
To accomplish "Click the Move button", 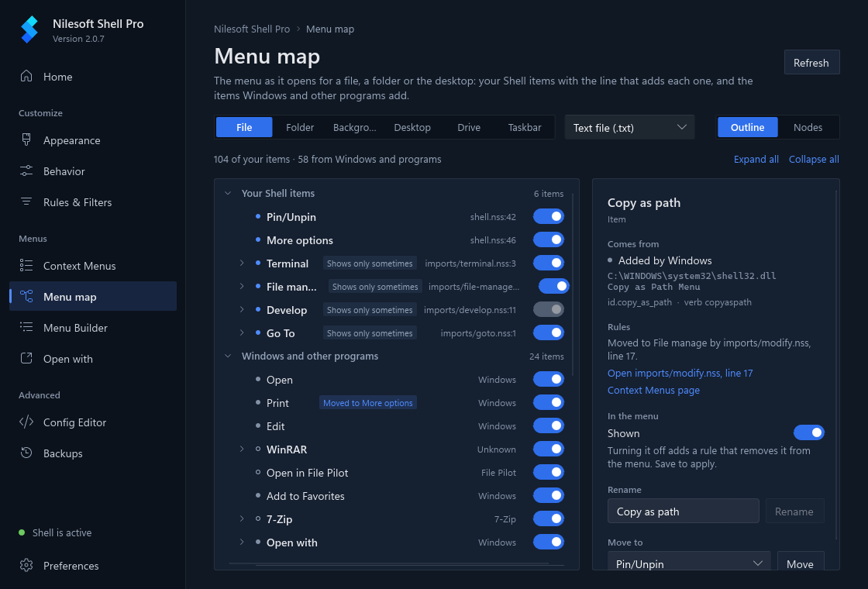I will click(801, 561).
